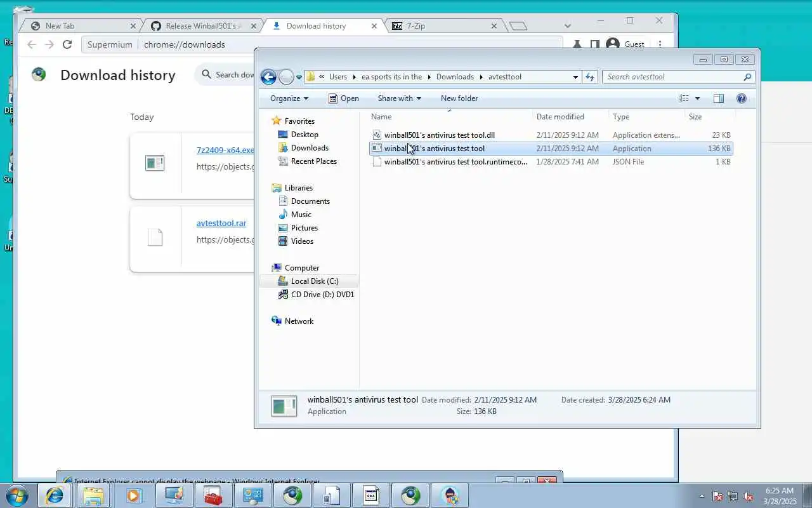Click the Open toolbar button
This screenshot has height=508, width=812.
point(343,98)
